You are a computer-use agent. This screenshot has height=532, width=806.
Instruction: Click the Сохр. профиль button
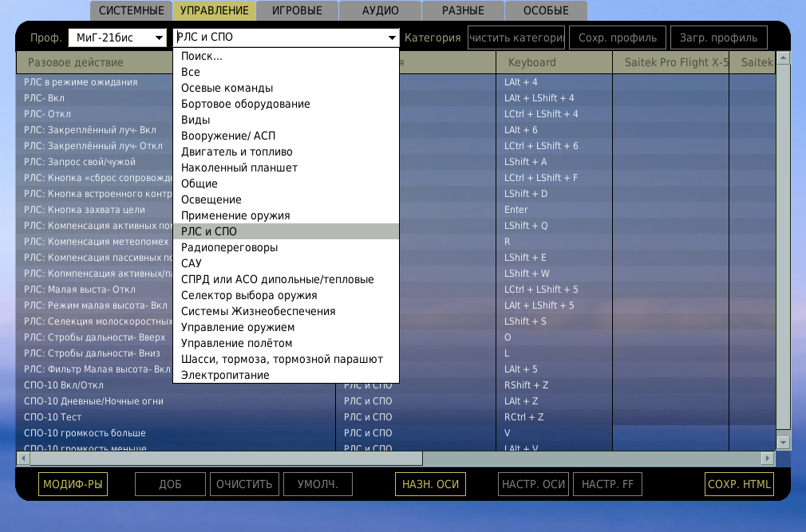tap(618, 37)
